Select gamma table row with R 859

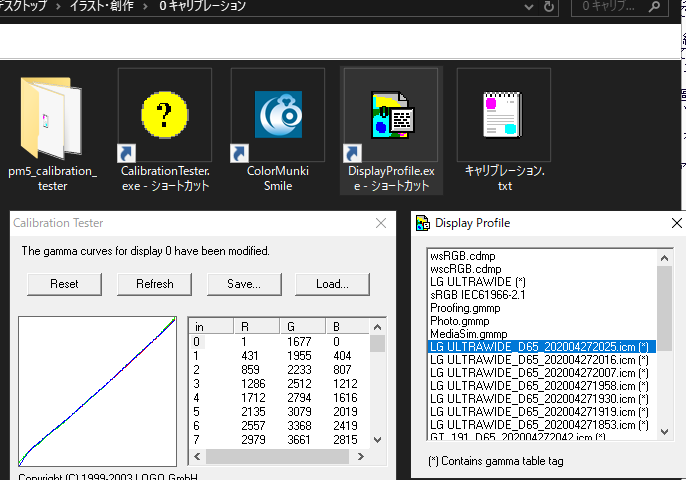point(279,370)
